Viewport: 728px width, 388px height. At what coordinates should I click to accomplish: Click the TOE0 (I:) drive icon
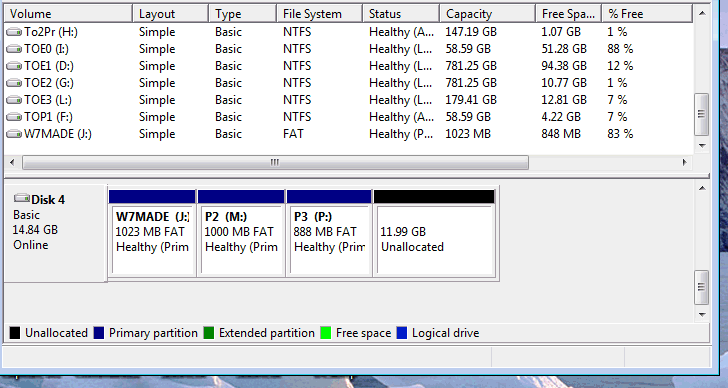click(x=14, y=49)
